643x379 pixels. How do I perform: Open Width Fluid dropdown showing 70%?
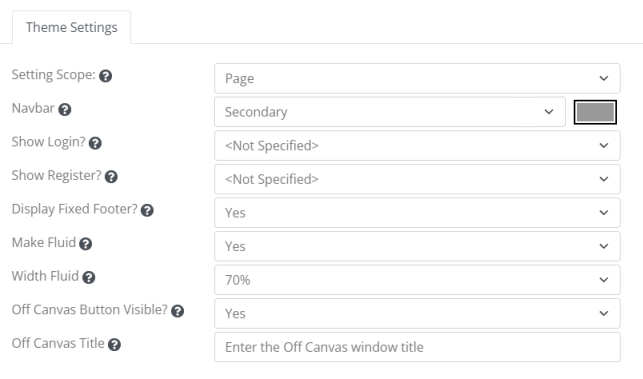tap(417, 280)
